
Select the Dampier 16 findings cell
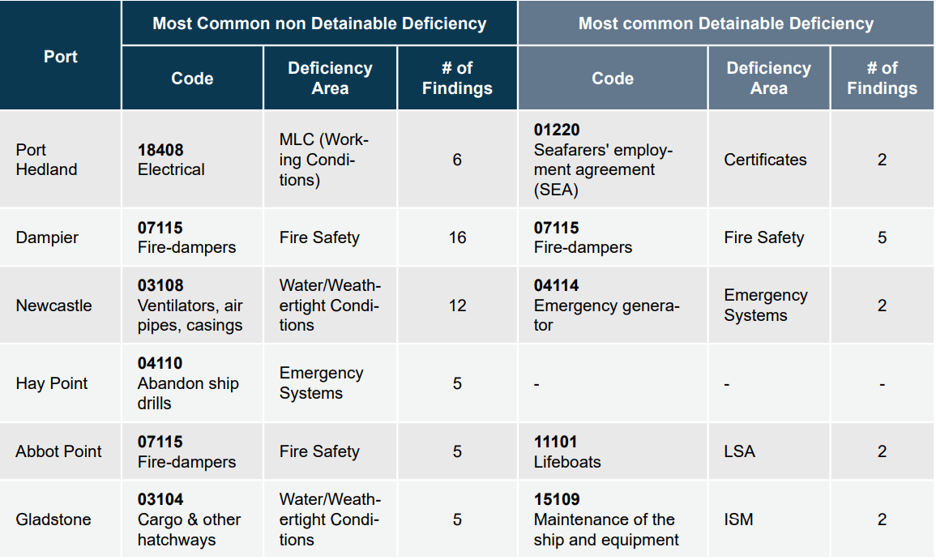coord(457,237)
